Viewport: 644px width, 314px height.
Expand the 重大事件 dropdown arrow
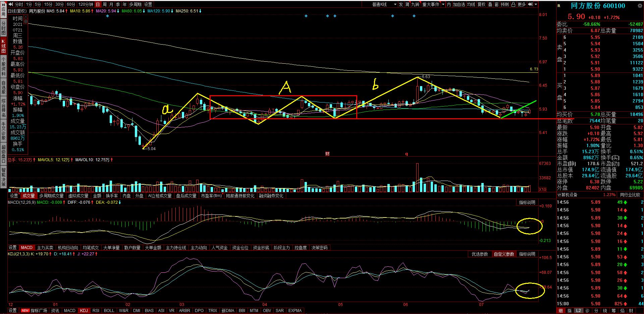(x=443, y=4)
